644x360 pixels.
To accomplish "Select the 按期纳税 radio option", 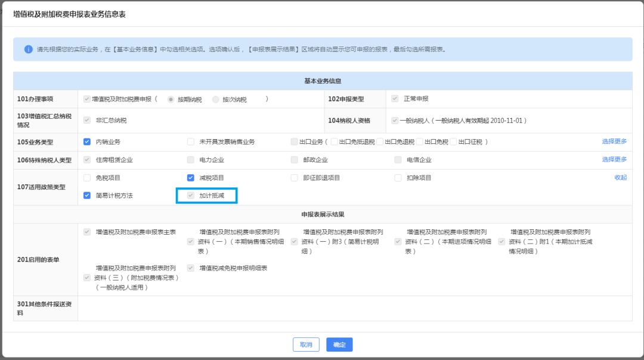I will click(x=171, y=100).
